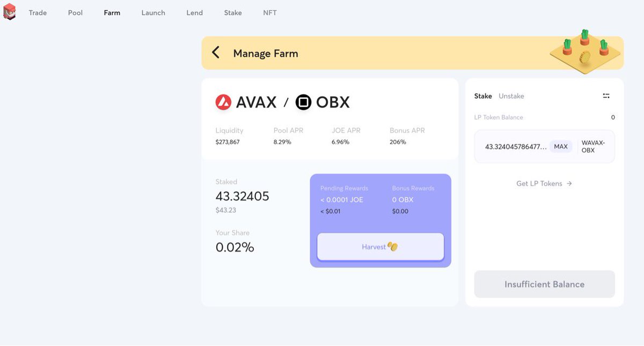Click the farm carrots illustration in the banner
The width and height of the screenshot is (644, 346).
[x=585, y=51]
